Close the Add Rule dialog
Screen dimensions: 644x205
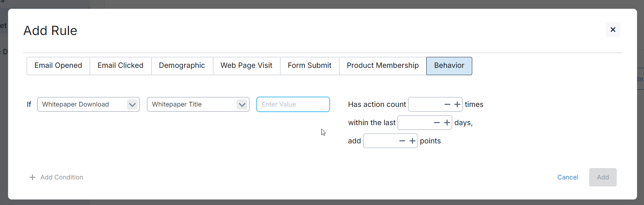[613, 30]
